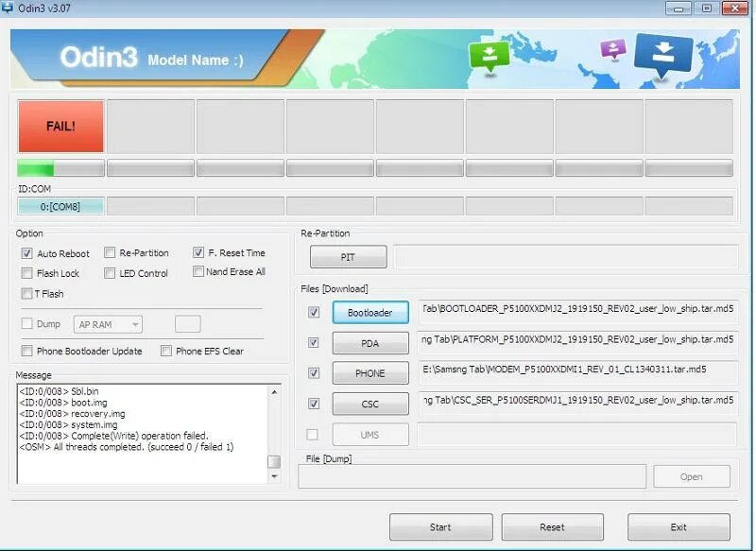This screenshot has height=551, width=756.
Task: Click the green download speech bubble icon
Action: (490, 56)
